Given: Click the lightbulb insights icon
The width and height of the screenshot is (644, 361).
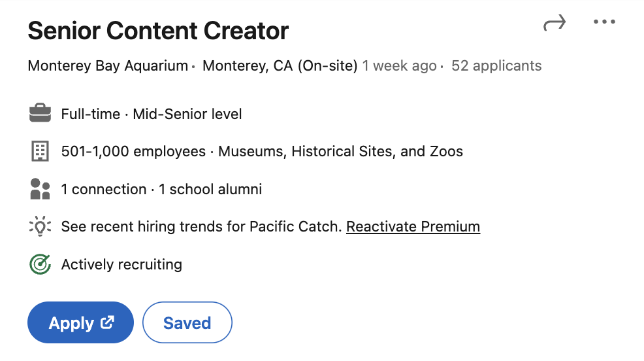Looking at the screenshot, I should (x=40, y=227).
